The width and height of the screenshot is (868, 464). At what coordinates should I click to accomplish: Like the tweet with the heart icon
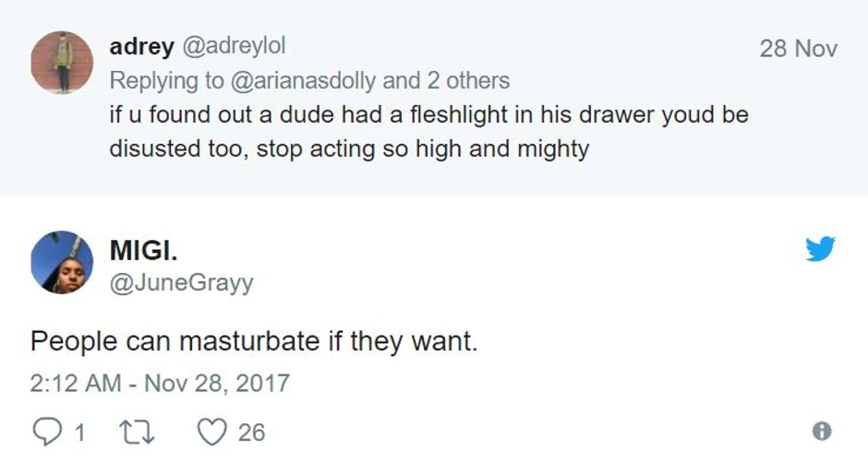tap(212, 430)
